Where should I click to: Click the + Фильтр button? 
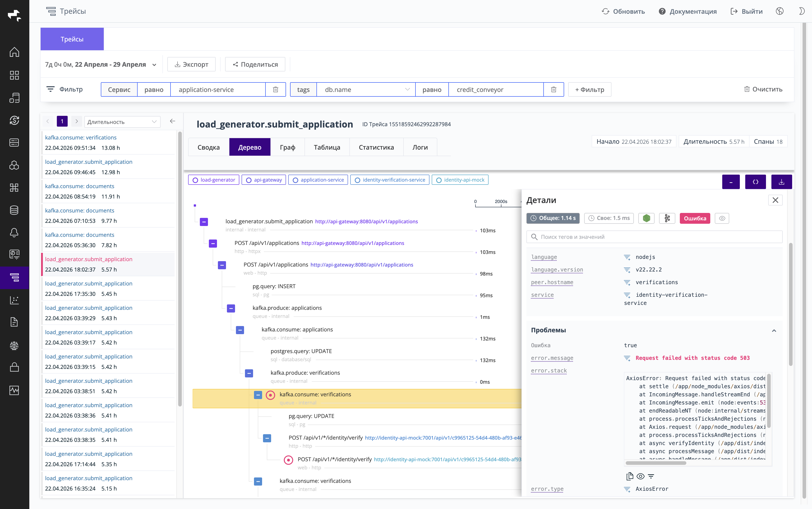pos(590,89)
